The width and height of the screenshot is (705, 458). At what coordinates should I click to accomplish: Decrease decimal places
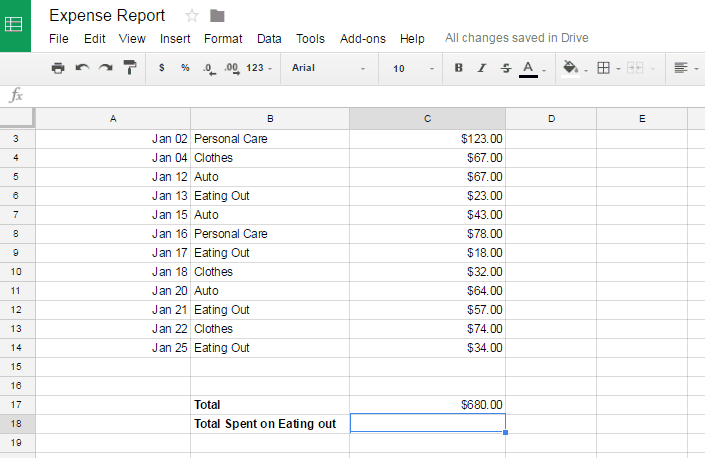(209, 68)
